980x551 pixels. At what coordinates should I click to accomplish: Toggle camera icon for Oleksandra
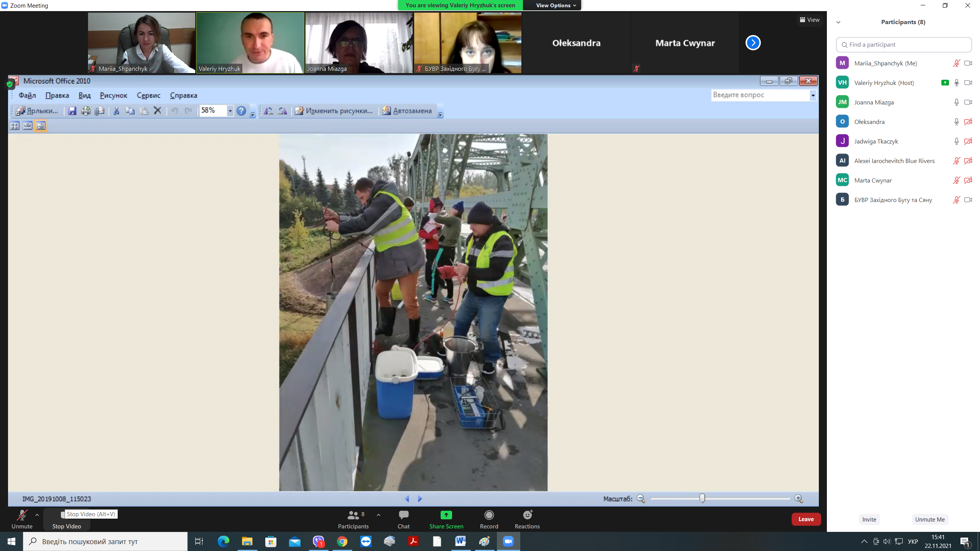[x=968, y=122]
